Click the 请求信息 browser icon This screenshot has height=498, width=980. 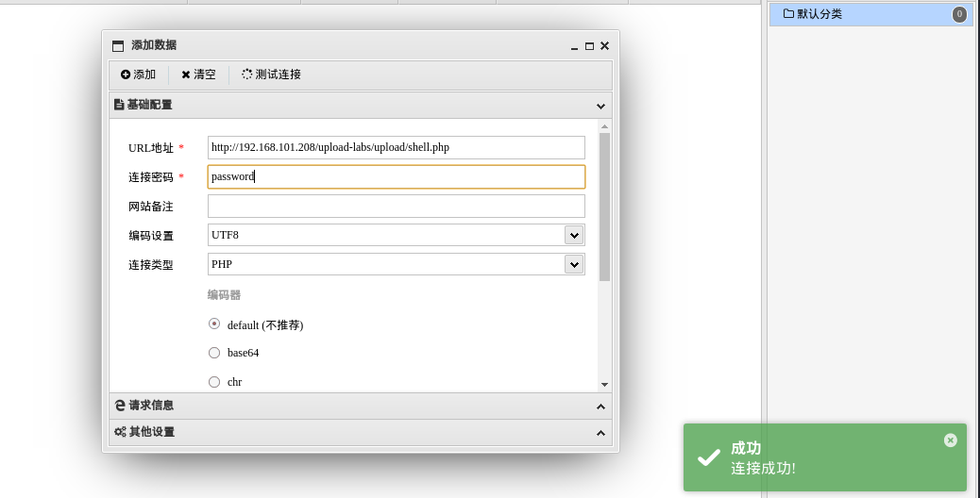tap(120, 406)
